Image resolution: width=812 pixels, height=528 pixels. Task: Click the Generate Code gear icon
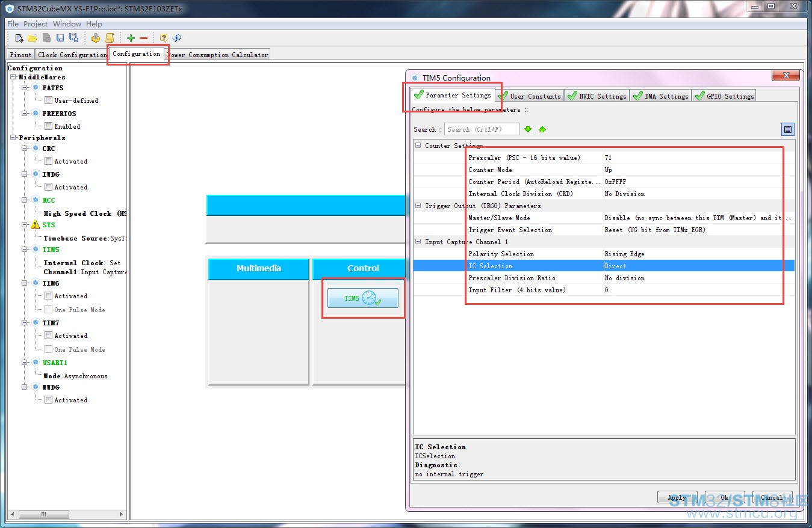pos(96,38)
